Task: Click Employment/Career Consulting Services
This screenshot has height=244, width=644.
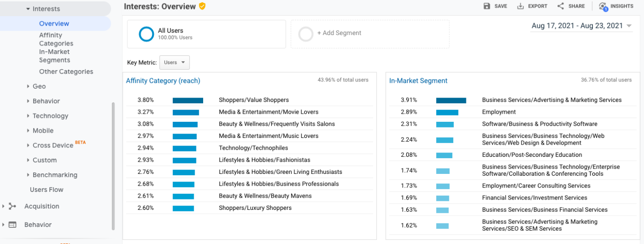Action: click(x=536, y=186)
